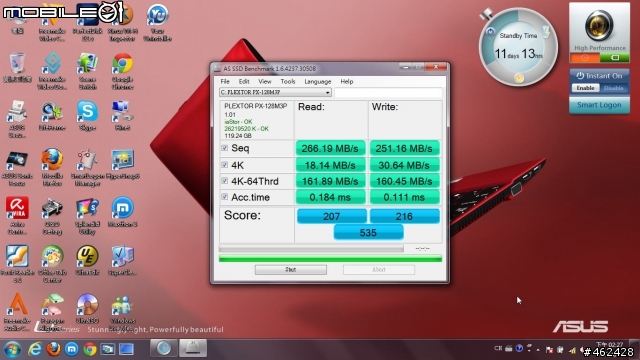Click the empty field beside drive dropdown
This screenshot has width=640, height=360.
[388, 93]
